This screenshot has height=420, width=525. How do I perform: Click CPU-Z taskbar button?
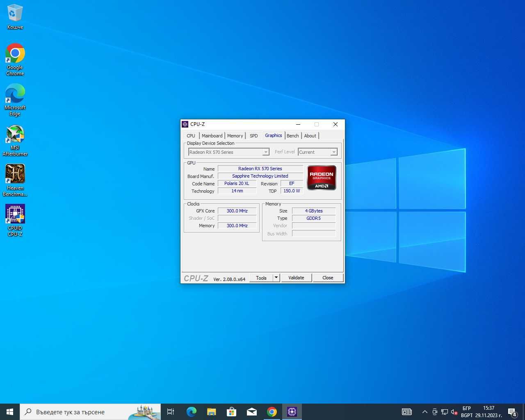(x=292, y=412)
